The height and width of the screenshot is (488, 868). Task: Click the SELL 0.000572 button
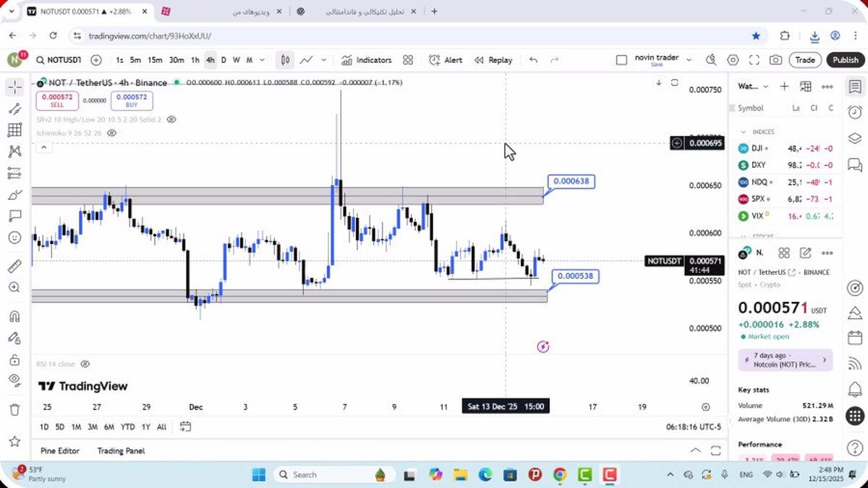point(57,101)
